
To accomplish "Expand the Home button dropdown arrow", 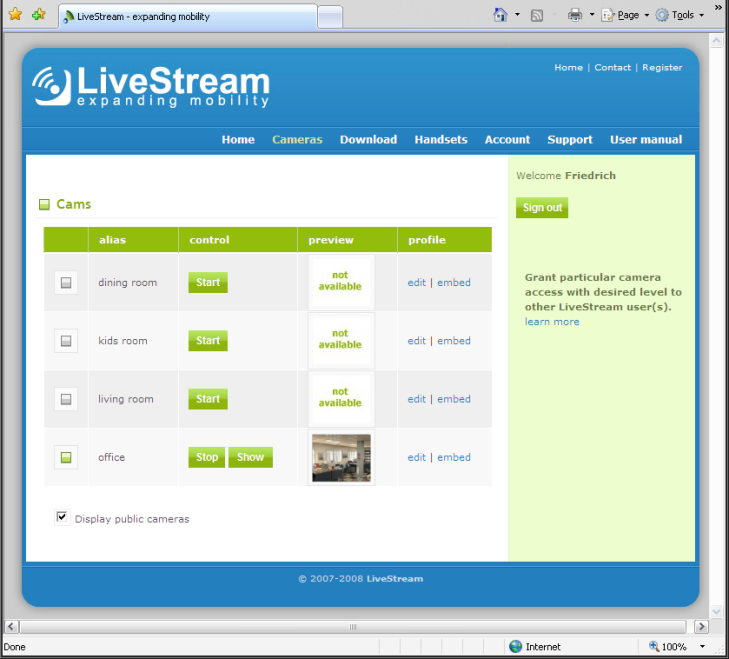I will [x=517, y=15].
